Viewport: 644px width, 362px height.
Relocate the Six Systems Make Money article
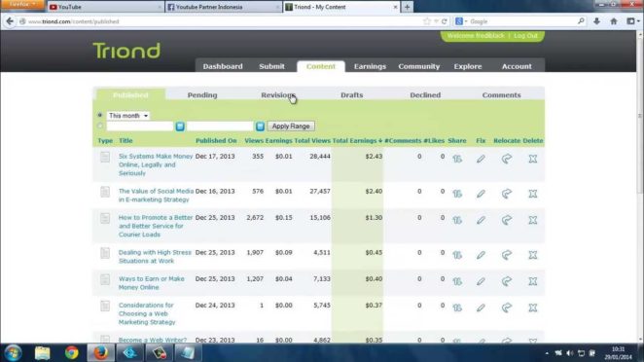click(507, 159)
